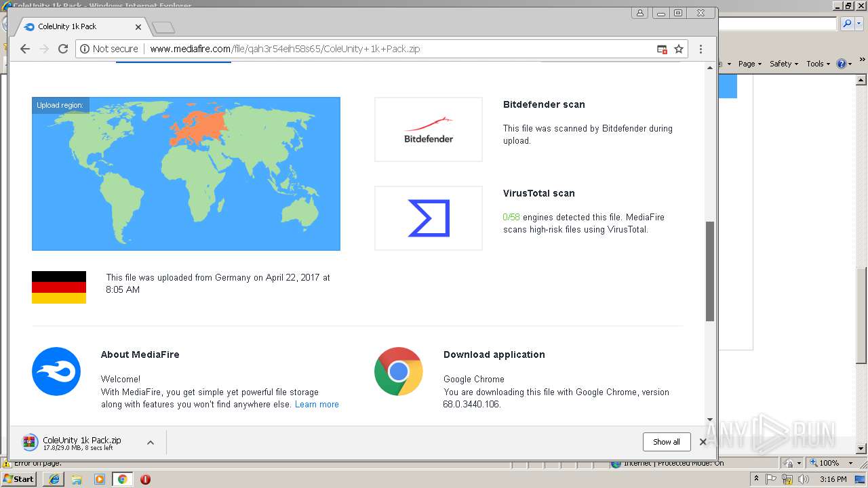Open the Learn more link
This screenshot has height=488, width=868.
pyautogui.click(x=317, y=405)
